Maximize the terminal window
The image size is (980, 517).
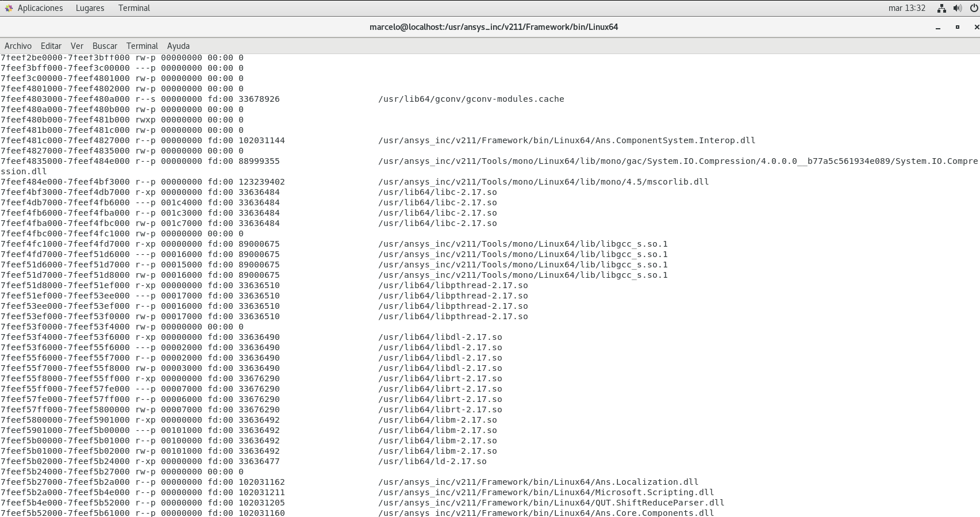pos(958,27)
